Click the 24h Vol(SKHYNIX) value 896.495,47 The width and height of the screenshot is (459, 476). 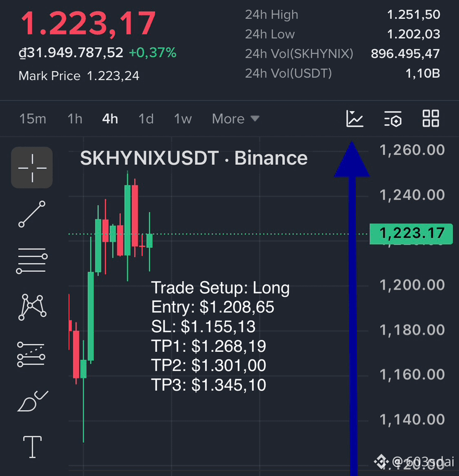405,54
